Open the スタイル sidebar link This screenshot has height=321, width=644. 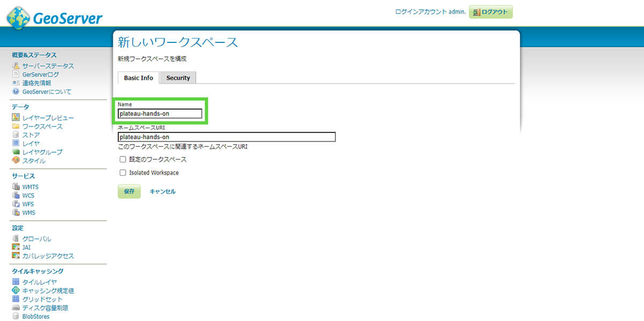tap(34, 161)
